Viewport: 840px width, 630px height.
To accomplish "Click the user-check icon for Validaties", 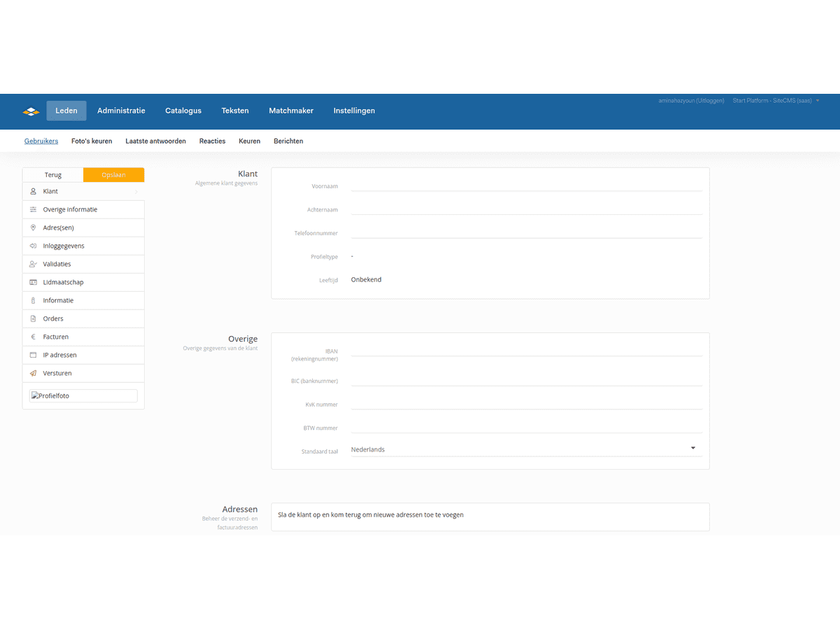I will [33, 264].
